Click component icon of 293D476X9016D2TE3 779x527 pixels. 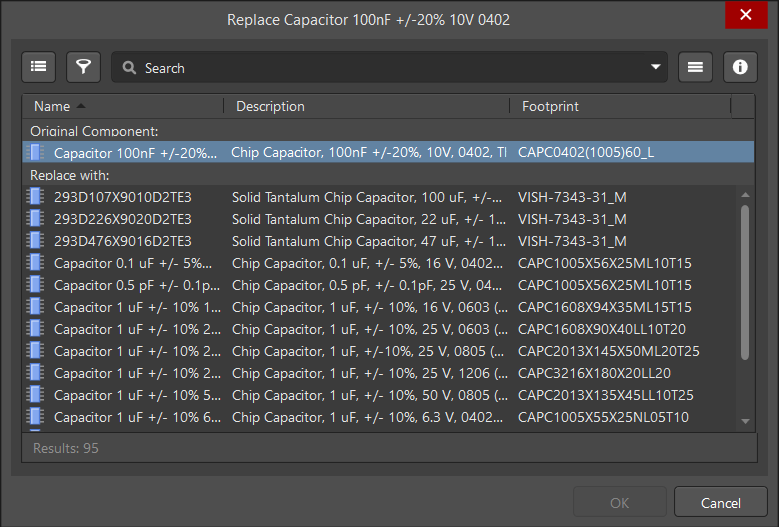(x=37, y=241)
